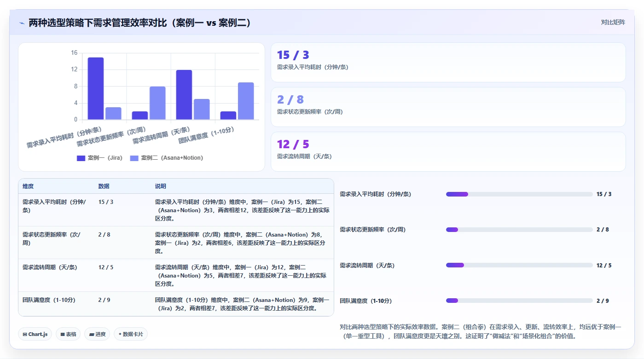Click the Chart.js tag chip
The image size is (644, 359).
coord(35,334)
